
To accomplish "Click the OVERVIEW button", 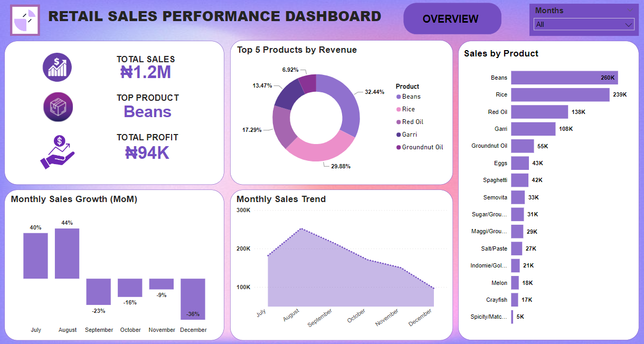I will coord(451,19).
